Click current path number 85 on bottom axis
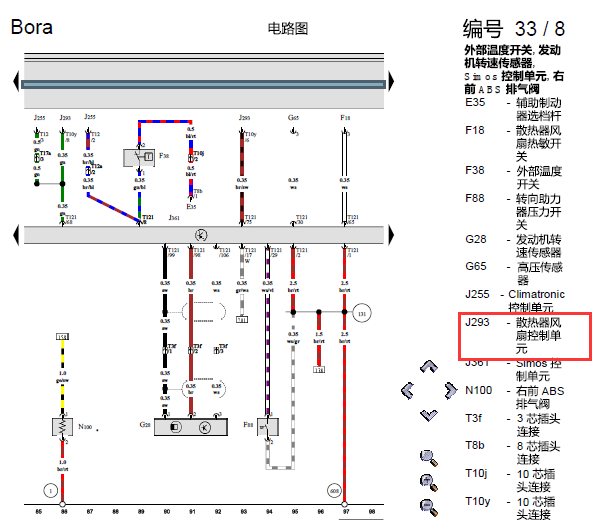Viewport: 609px width, 520px height. coord(38,511)
